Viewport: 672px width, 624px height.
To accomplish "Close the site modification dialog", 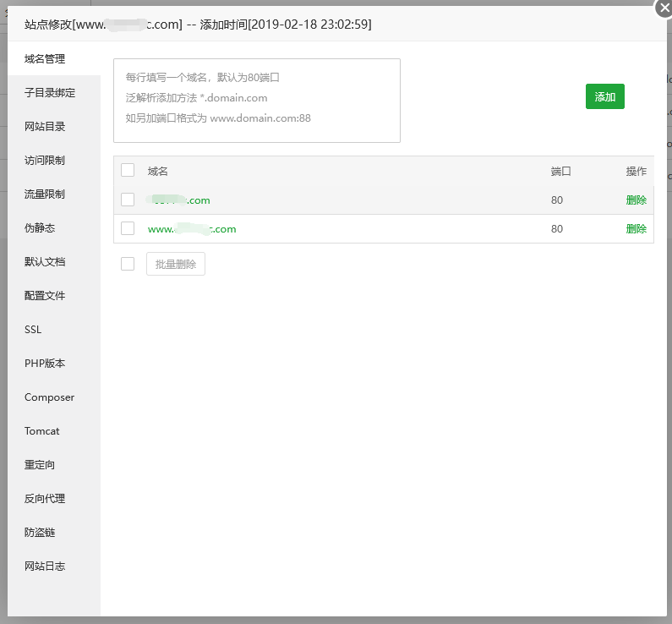I will point(664,8).
